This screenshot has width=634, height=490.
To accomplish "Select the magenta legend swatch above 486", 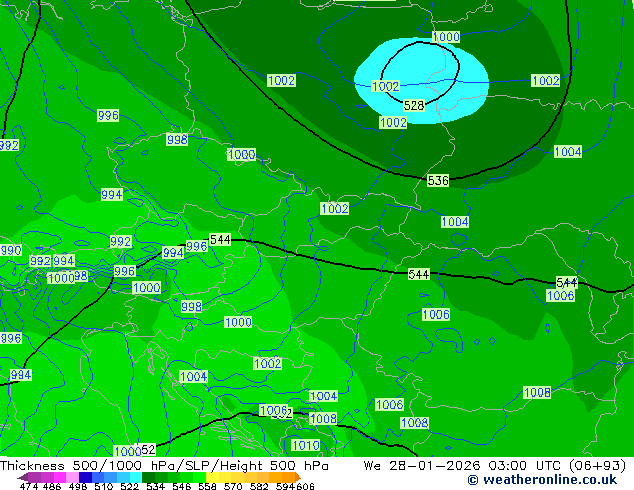I will point(60,477).
